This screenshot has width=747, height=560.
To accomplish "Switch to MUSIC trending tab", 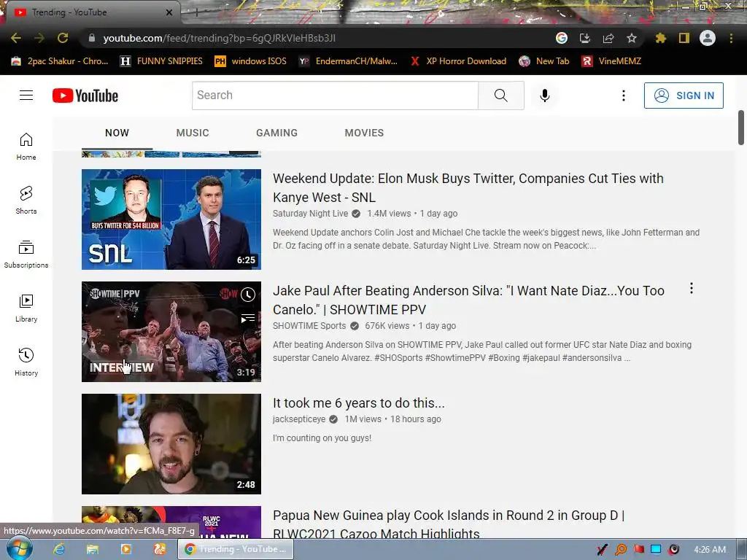I will pos(193,133).
